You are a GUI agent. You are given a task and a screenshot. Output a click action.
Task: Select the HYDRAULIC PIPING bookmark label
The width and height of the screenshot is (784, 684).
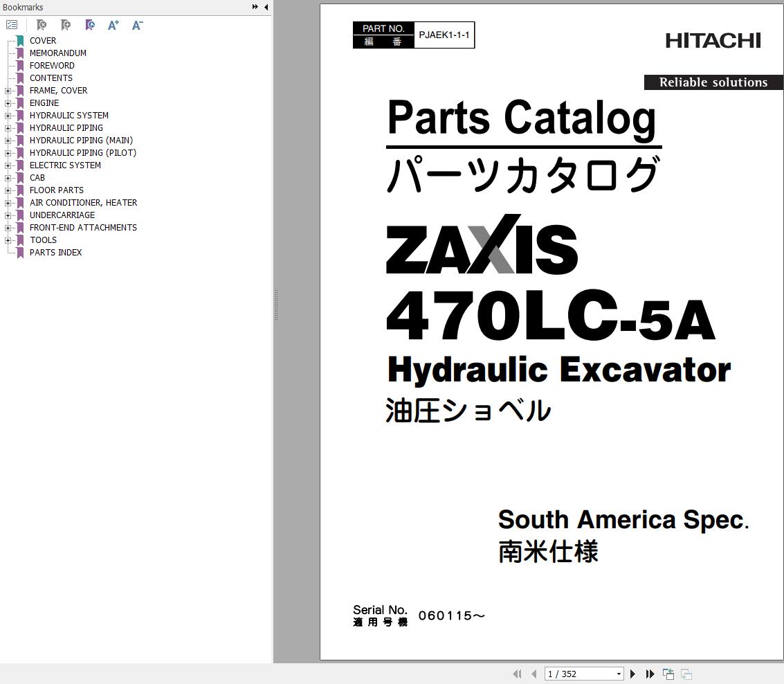(66, 128)
